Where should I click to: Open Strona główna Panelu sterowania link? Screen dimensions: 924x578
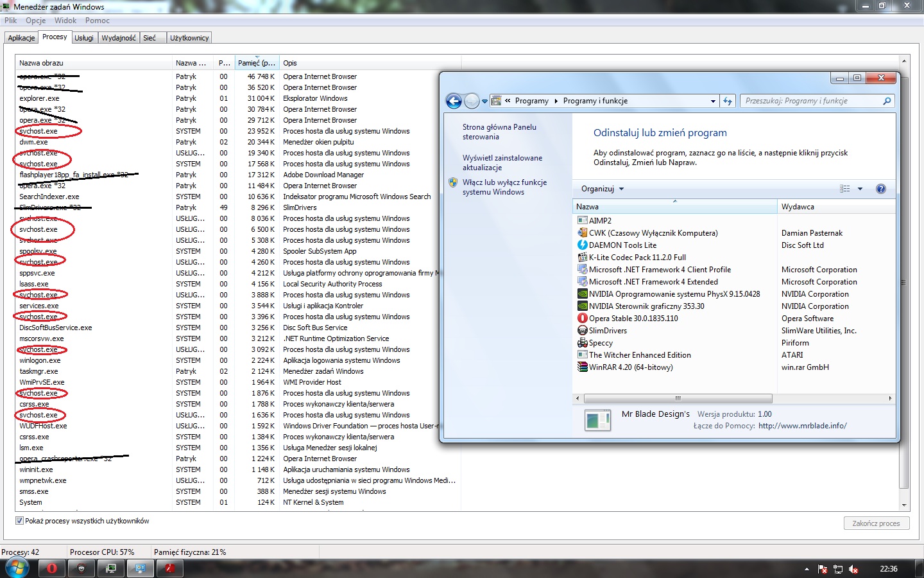(499, 132)
